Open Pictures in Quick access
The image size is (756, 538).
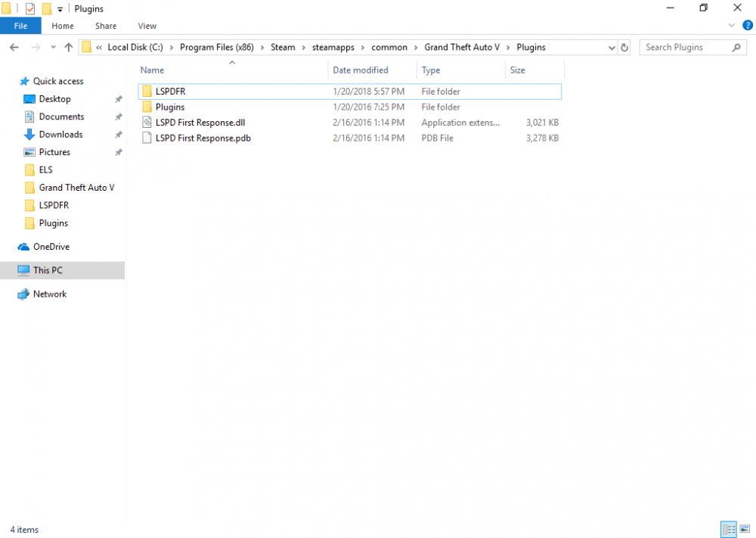pos(54,152)
